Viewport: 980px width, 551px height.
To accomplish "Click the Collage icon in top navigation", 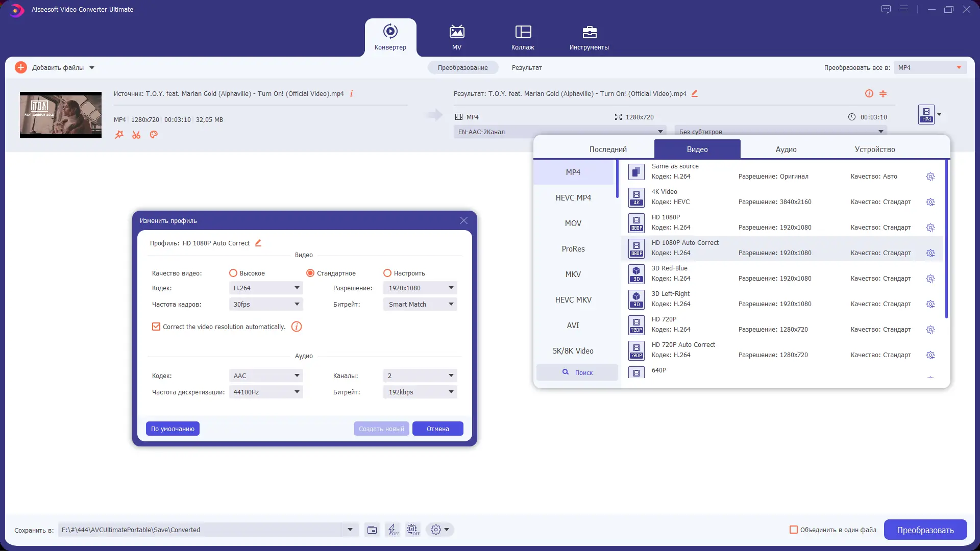I will coord(523,32).
